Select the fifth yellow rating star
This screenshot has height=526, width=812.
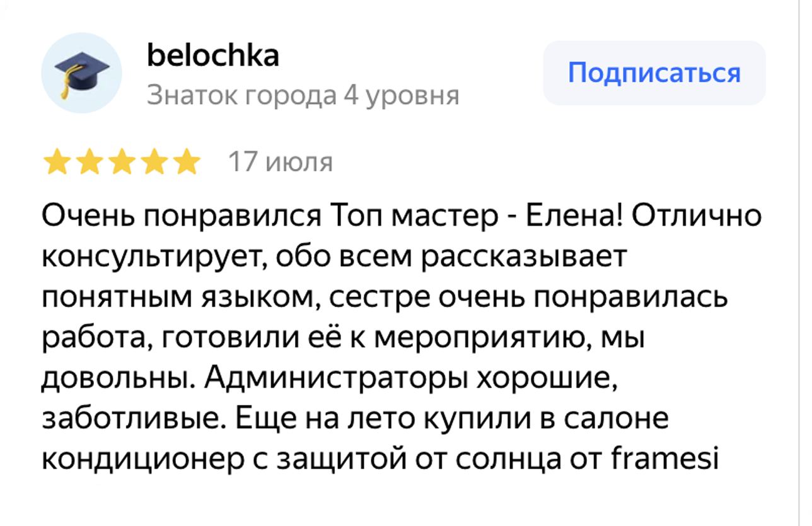click(x=187, y=162)
